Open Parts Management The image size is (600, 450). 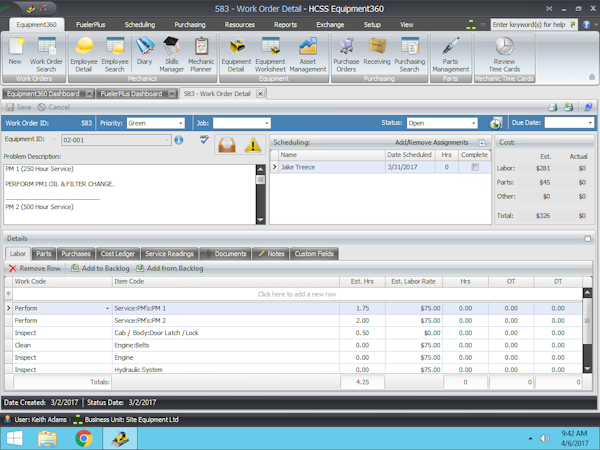pyautogui.click(x=450, y=55)
